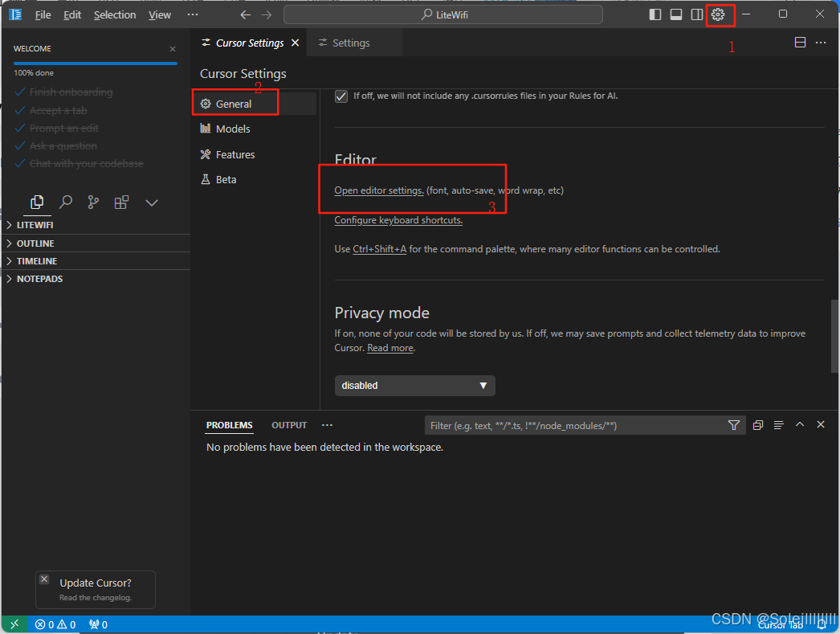The width and height of the screenshot is (840, 634).
Task: Click Read the changelog link
Action: coord(96,598)
